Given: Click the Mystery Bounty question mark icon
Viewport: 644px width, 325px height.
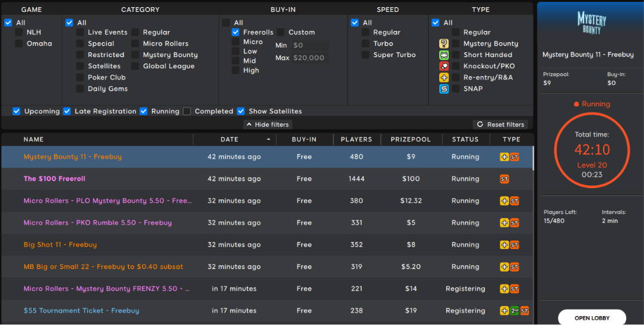Looking at the screenshot, I should (x=443, y=43).
